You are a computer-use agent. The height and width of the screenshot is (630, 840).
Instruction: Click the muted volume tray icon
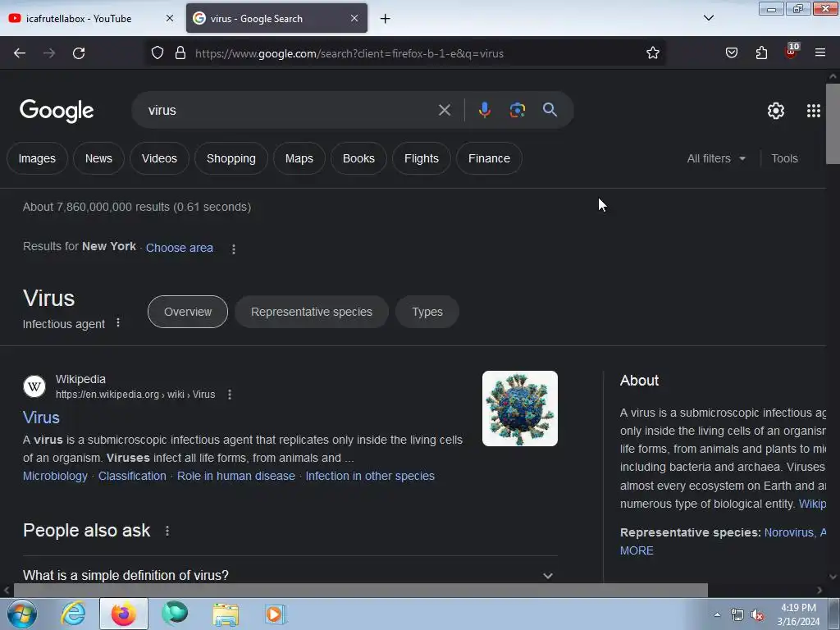tap(757, 615)
